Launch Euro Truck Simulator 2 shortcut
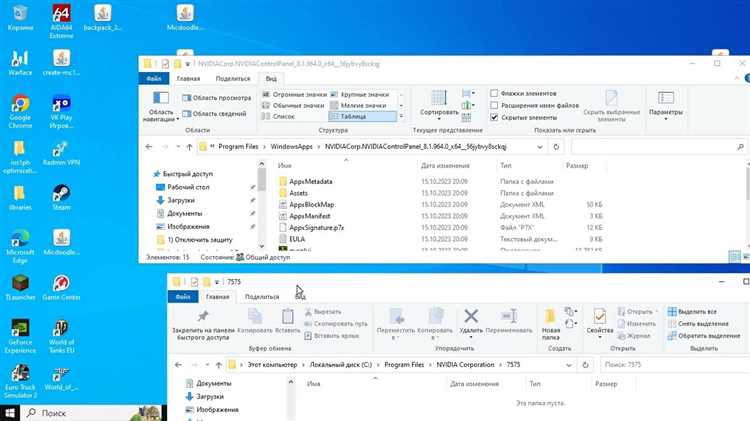The width and height of the screenshot is (750, 421). [20, 381]
